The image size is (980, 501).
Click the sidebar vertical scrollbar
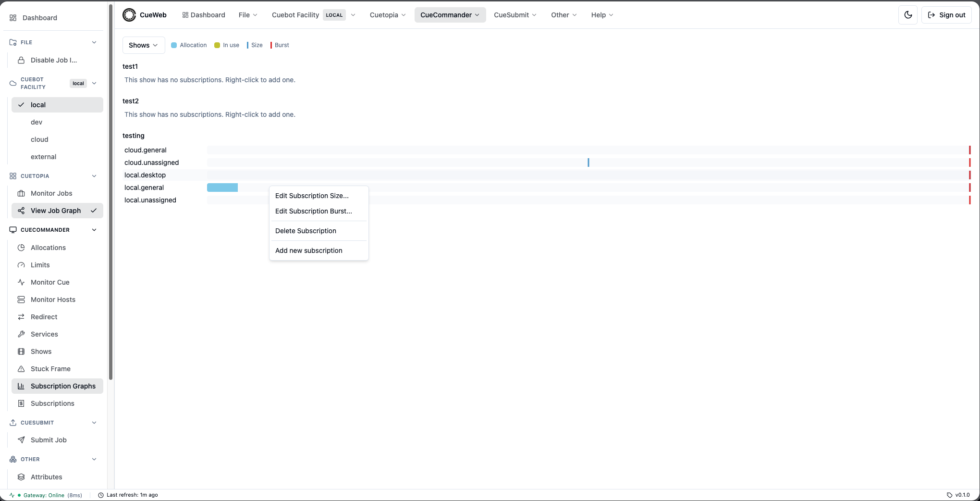[x=111, y=192]
